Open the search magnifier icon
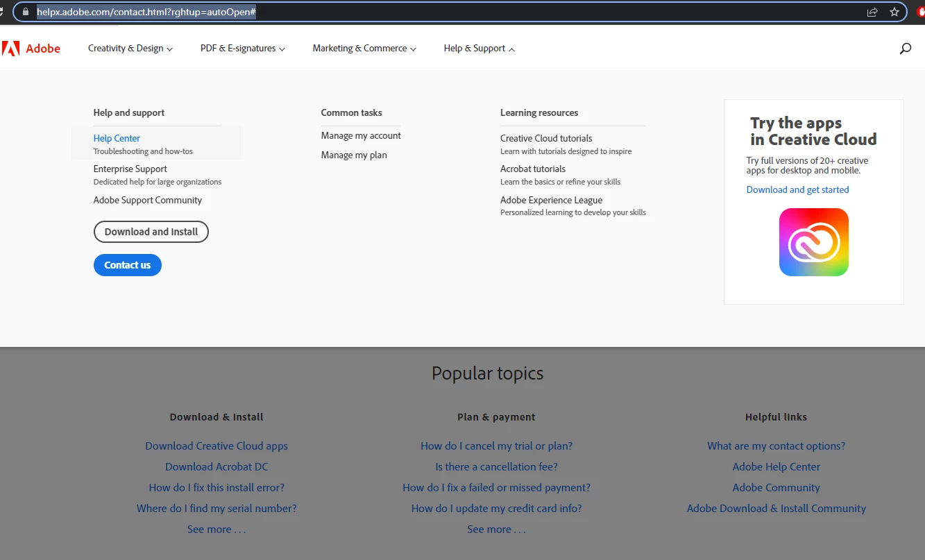 coord(905,49)
